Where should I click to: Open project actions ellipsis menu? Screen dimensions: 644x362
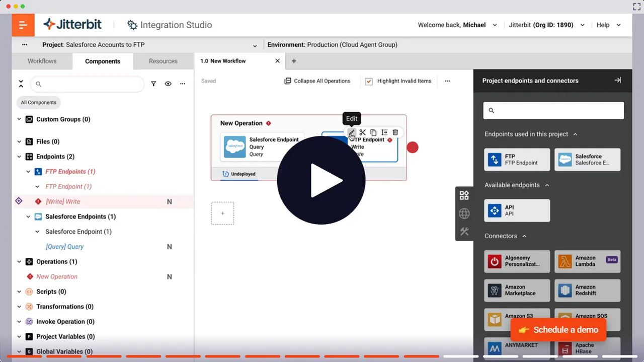pos(25,45)
